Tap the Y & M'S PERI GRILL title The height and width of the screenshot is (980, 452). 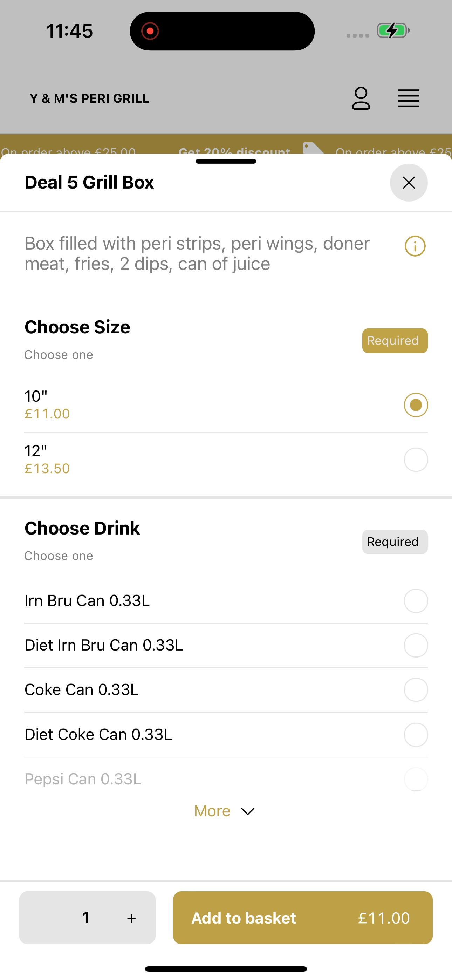pyautogui.click(x=90, y=98)
